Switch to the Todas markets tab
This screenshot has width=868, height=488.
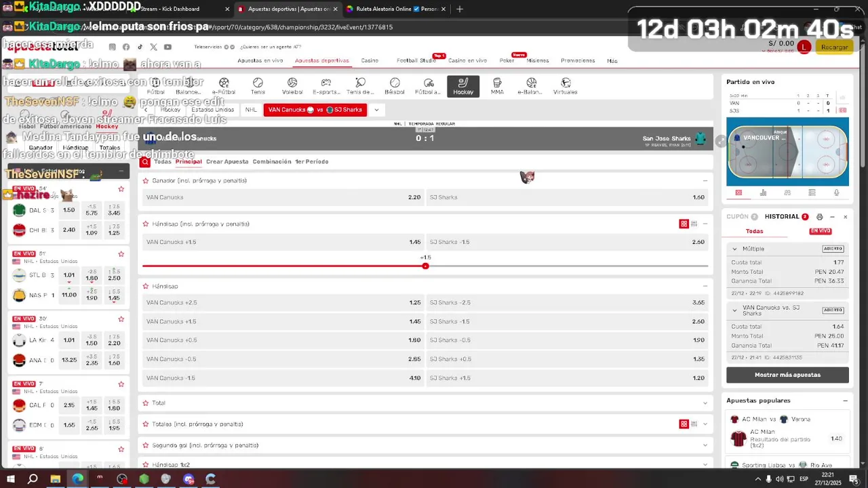163,162
